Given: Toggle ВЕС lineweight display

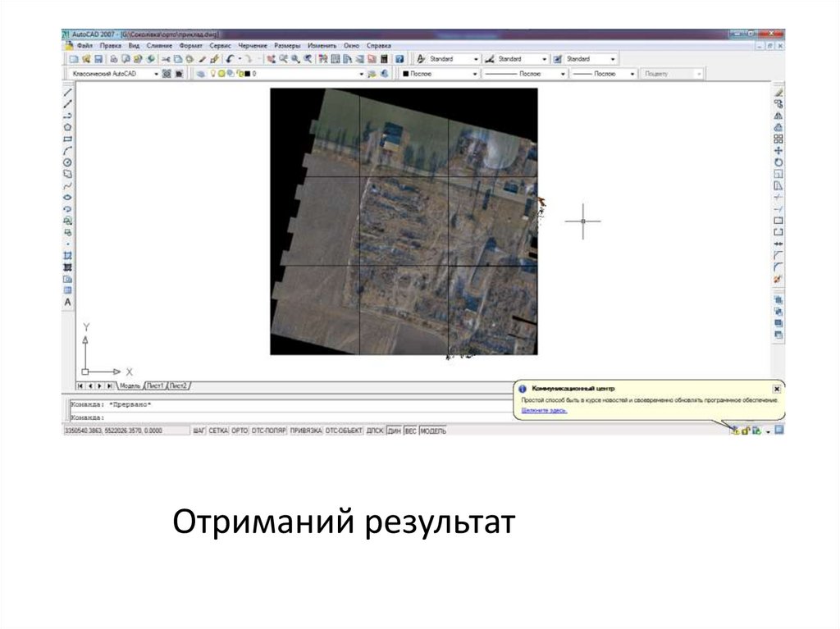Looking at the screenshot, I should tap(411, 431).
